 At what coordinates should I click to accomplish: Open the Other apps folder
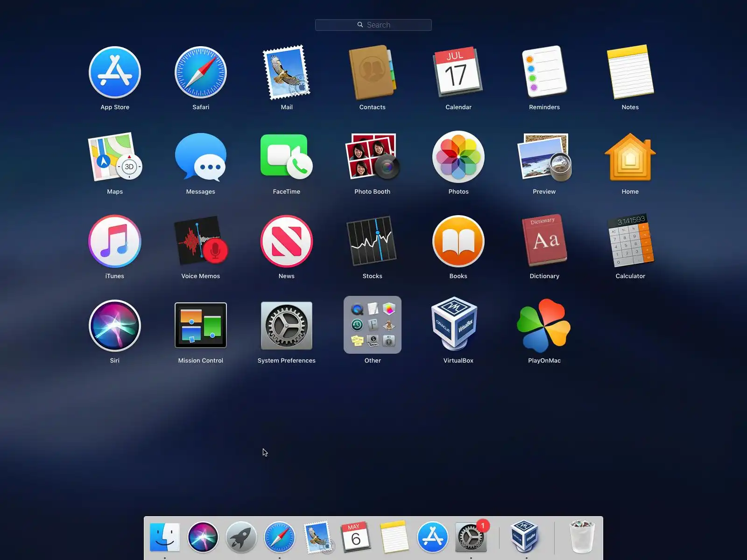[373, 325]
